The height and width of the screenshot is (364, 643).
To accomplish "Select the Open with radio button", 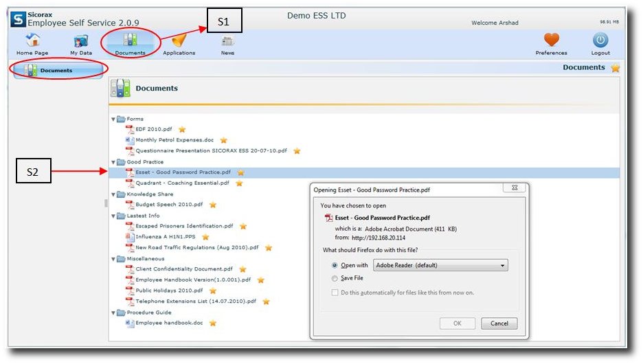I will (335, 265).
